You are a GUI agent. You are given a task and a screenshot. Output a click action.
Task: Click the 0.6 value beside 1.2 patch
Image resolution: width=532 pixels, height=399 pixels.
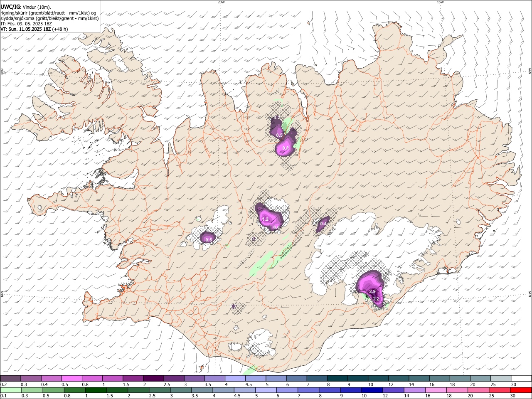[x=276, y=227]
